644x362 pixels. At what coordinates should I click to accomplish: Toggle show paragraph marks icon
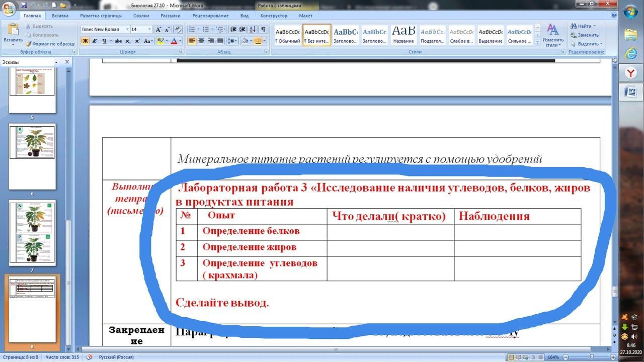(x=263, y=29)
